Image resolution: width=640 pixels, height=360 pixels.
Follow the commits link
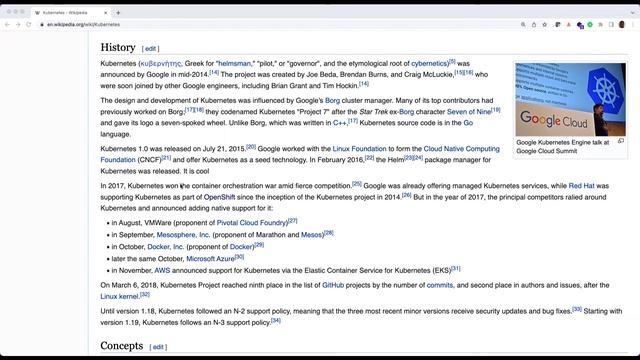click(x=440, y=285)
